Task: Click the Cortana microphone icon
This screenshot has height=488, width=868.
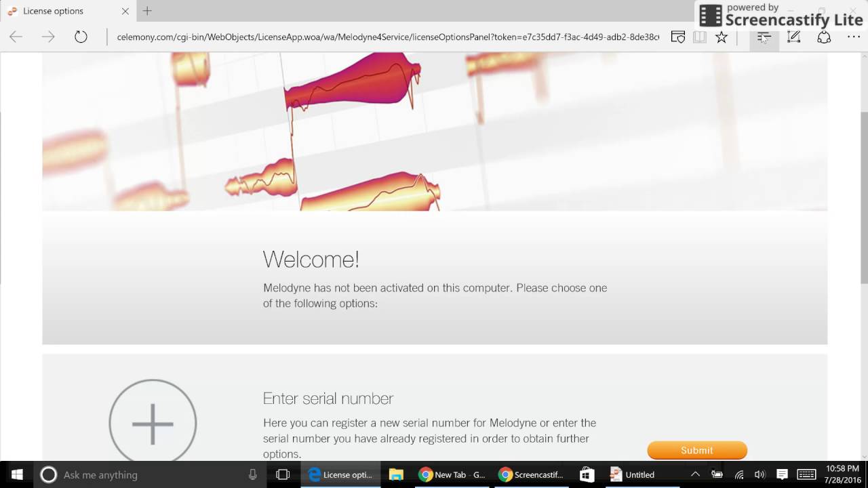Action: (253, 474)
